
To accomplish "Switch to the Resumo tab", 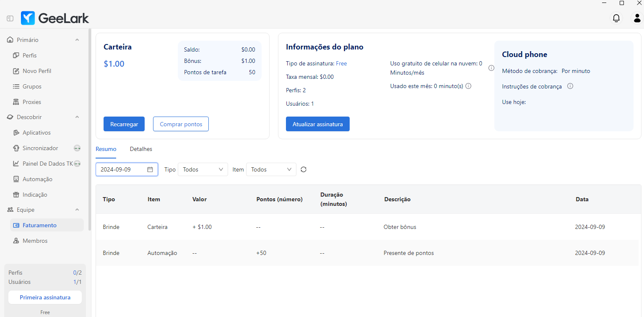I will click(x=106, y=149).
